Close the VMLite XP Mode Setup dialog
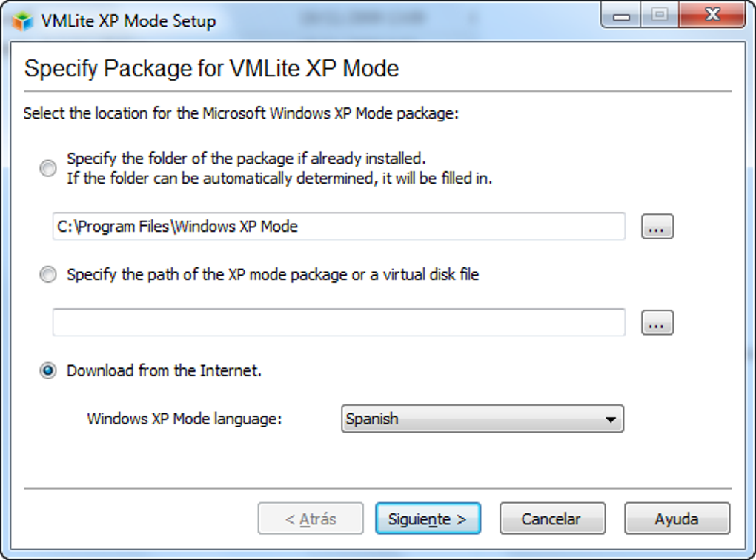The image size is (756, 560). (x=712, y=16)
